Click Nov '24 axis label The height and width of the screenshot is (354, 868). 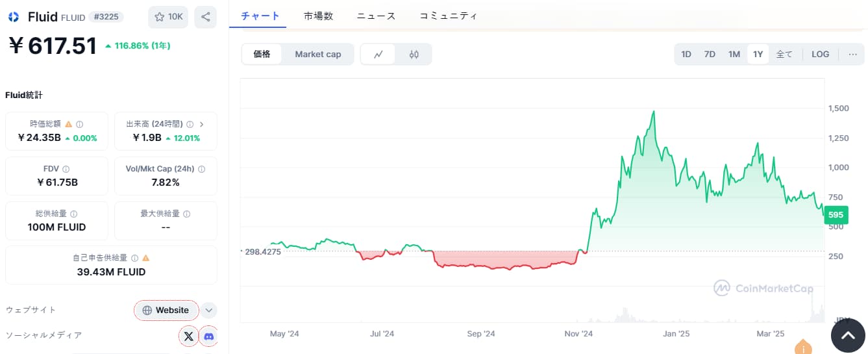click(x=578, y=334)
